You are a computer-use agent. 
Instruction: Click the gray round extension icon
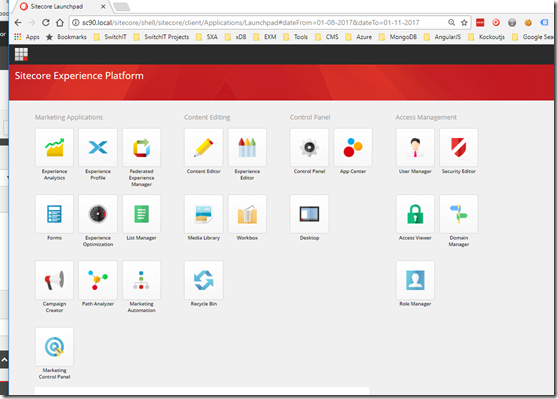click(512, 22)
